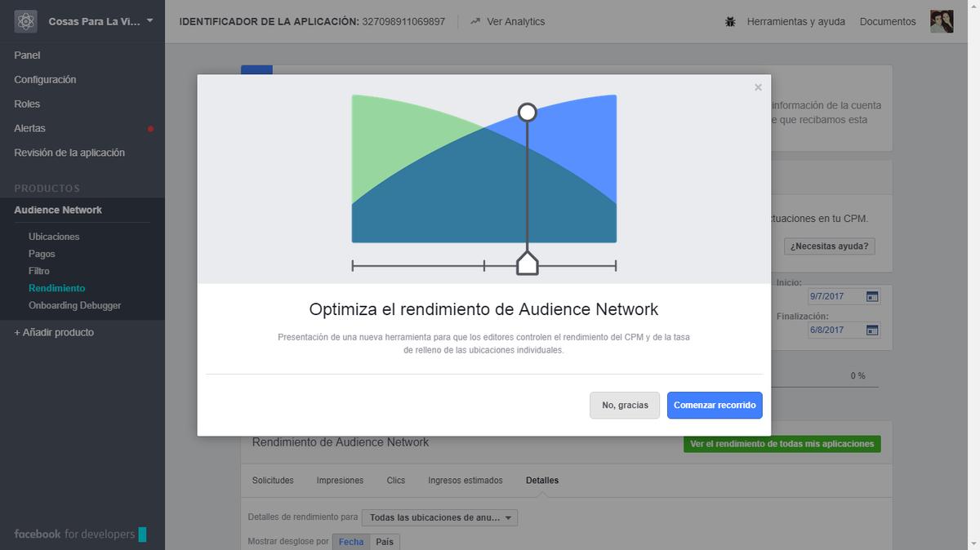Open the calendar icon next to Inicio date
Viewport: 980px width, 550px height.
(x=871, y=296)
